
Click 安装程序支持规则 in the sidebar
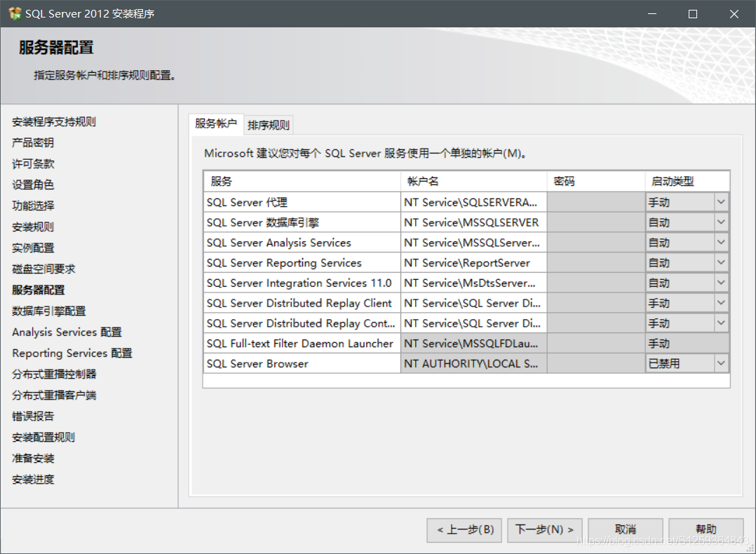pyautogui.click(x=54, y=121)
